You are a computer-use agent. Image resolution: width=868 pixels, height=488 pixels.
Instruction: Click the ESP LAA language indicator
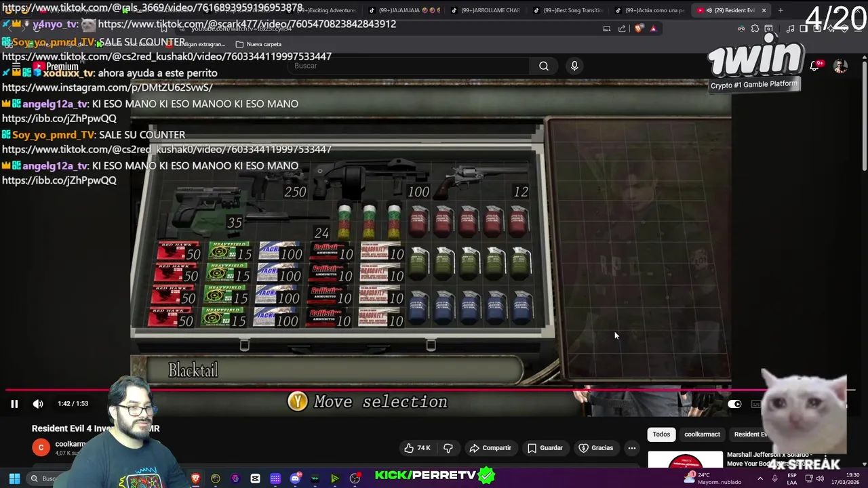(792, 479)
